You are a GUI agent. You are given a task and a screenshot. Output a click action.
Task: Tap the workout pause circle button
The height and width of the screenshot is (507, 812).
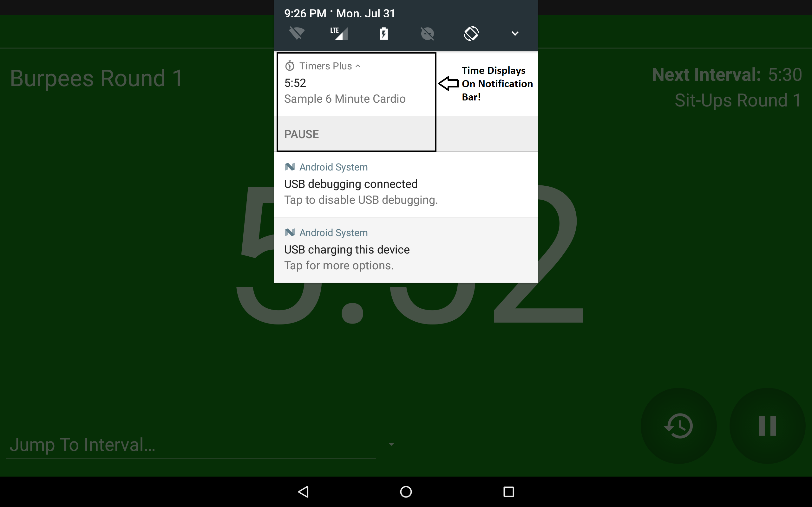click(768, 426)
